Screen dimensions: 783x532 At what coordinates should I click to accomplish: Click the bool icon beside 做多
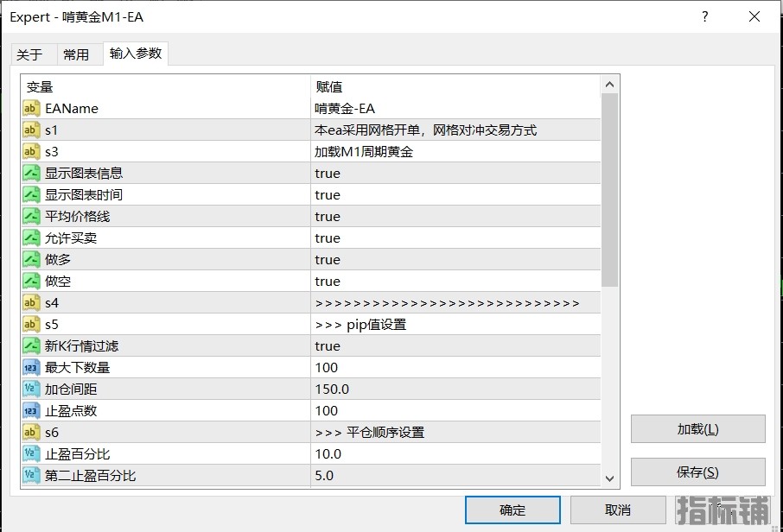tap(31, 259)
